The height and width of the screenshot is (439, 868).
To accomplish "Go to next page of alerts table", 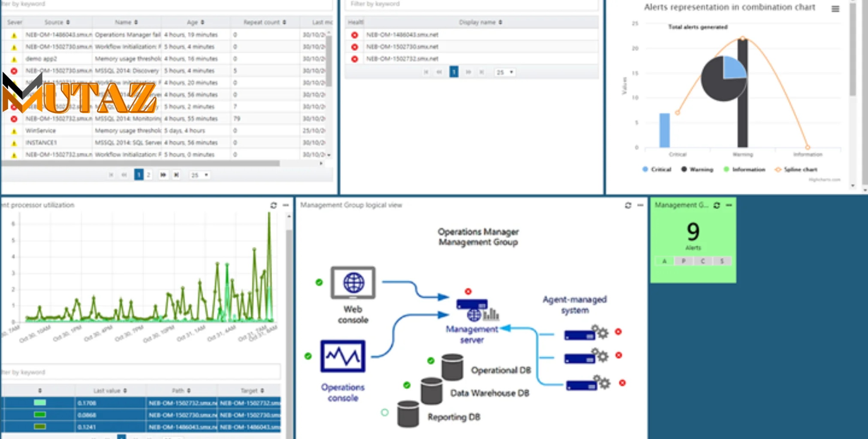I will [x=163, y=175].
